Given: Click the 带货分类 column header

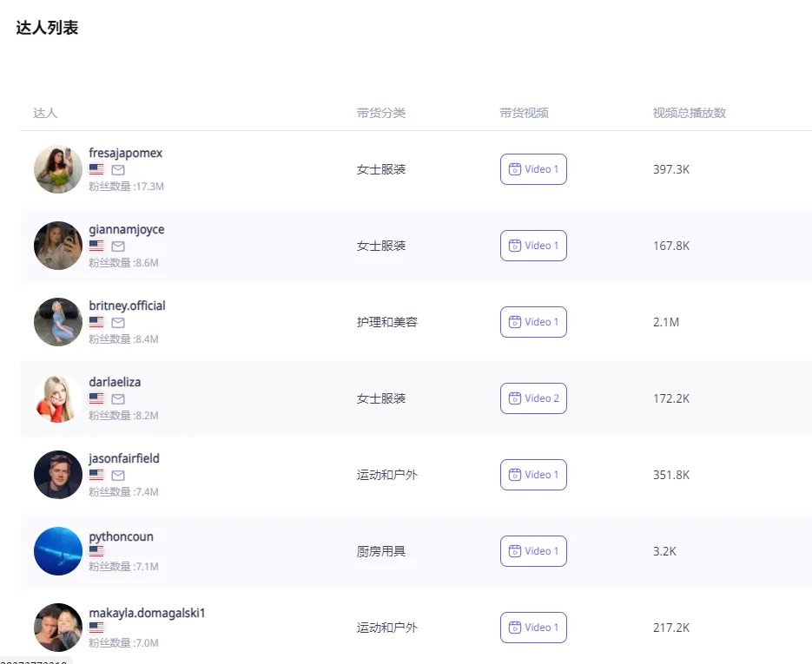Looking at the screenshot, I should click(380, 113).
